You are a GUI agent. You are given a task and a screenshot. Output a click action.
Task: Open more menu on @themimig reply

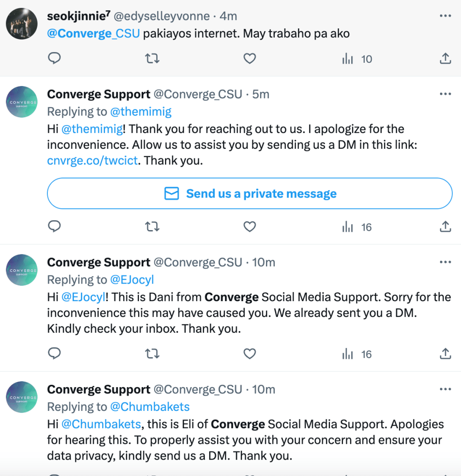click(445, 94)
